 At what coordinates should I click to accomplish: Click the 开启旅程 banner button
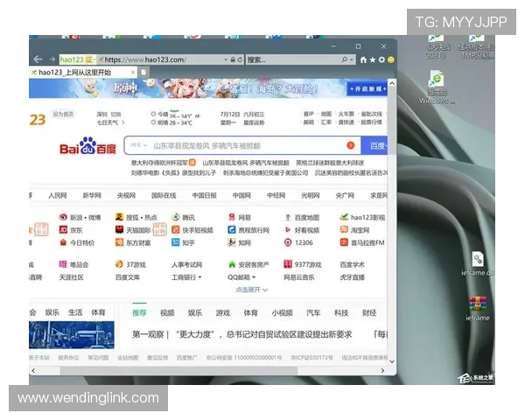point(367,88)
